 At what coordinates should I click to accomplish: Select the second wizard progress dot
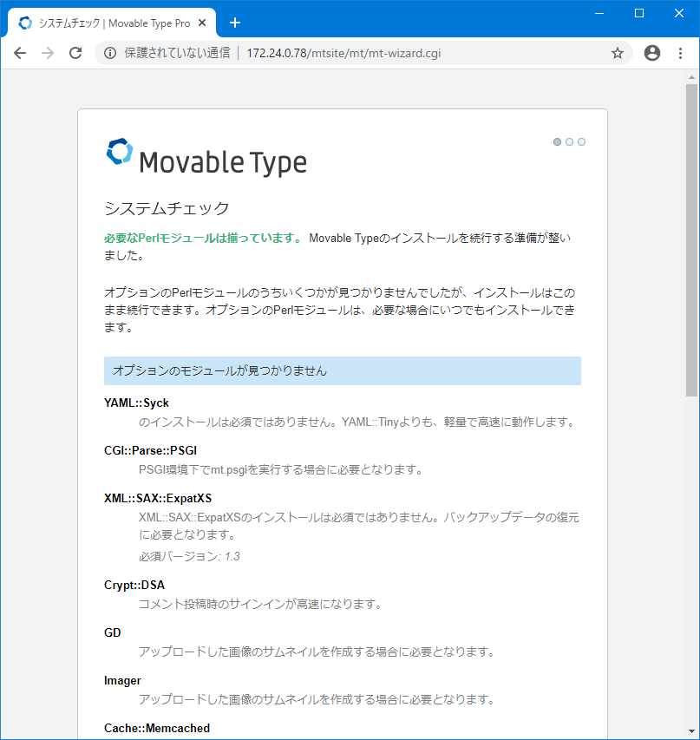tap(569, 141)
